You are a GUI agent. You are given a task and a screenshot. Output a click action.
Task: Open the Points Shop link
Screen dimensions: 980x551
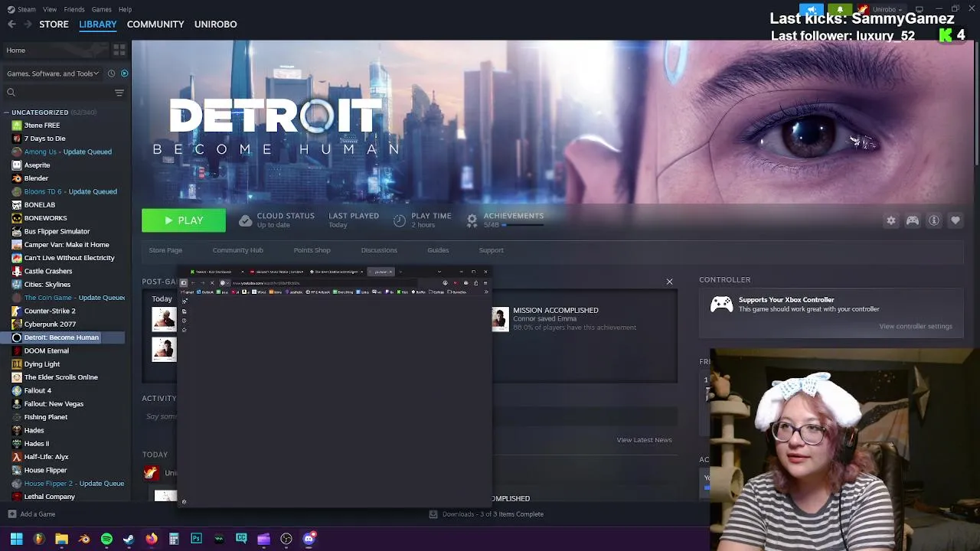[x=312, y=250]
